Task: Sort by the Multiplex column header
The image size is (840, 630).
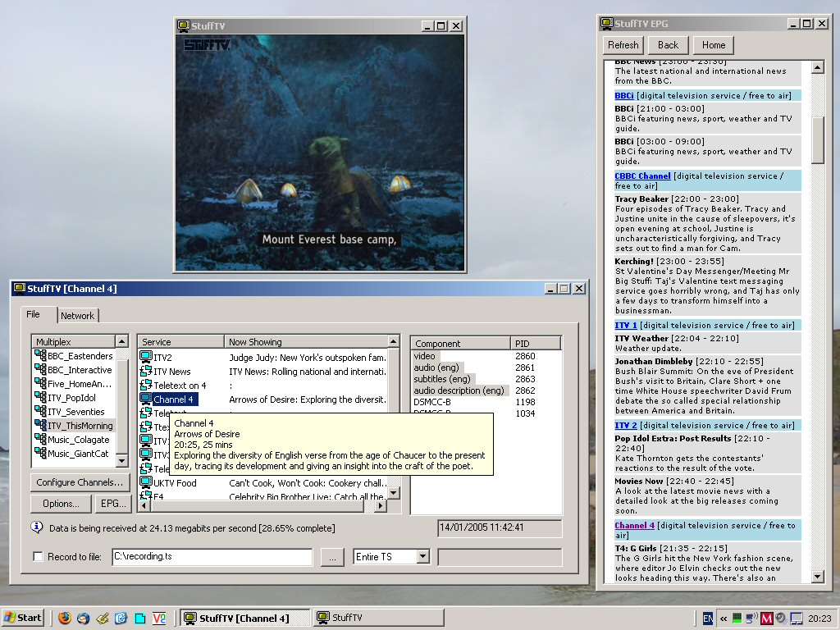Action: [73, 342]
